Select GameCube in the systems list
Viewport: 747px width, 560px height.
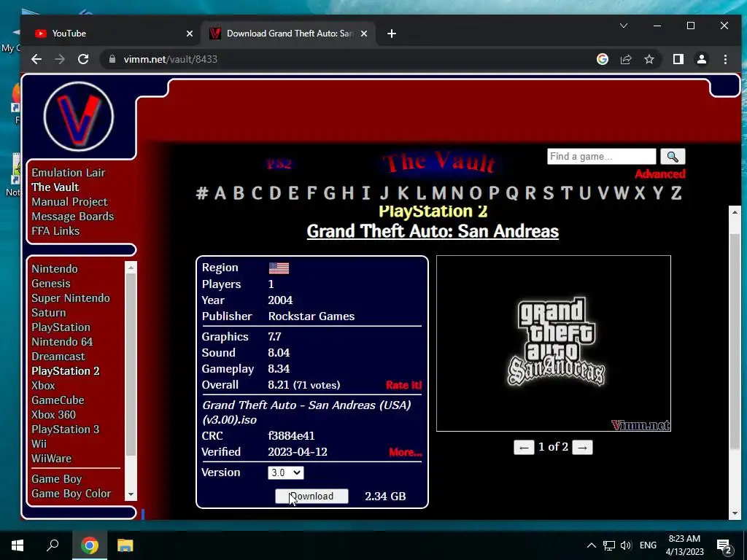(58, 400)
